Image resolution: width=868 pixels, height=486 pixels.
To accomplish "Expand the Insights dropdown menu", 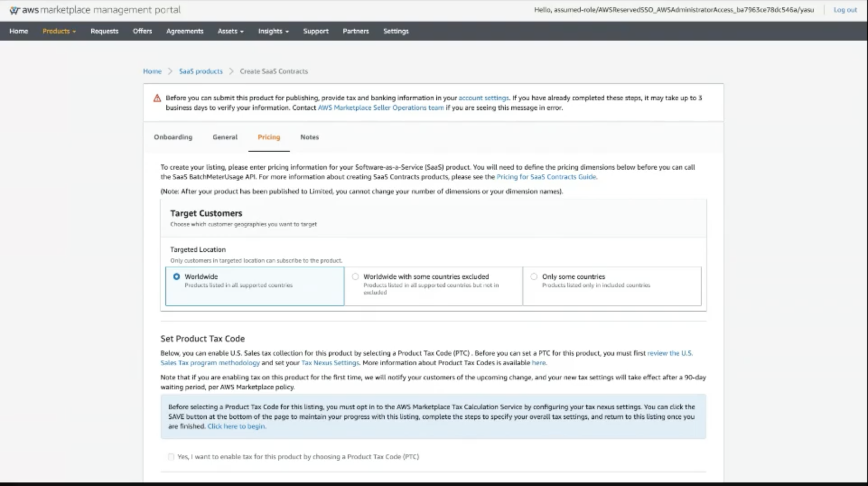I will tap(273, 31).
